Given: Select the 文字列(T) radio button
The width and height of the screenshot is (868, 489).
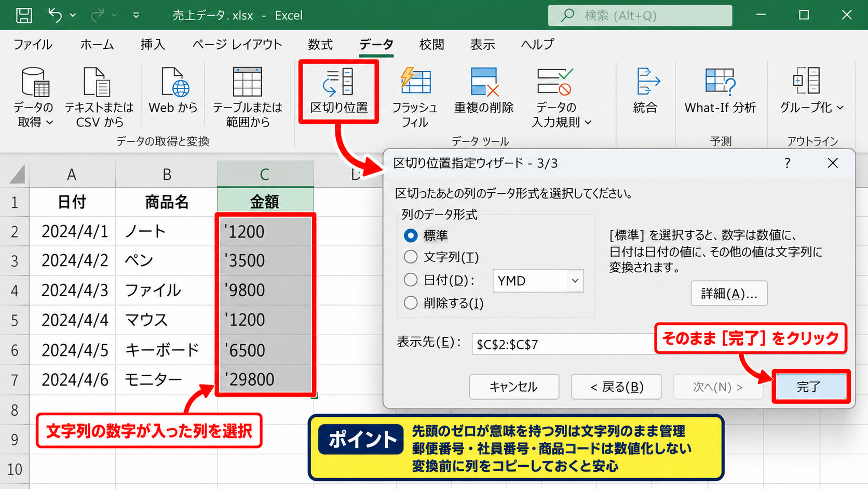Looking at the screenshot, I should 411,257.
